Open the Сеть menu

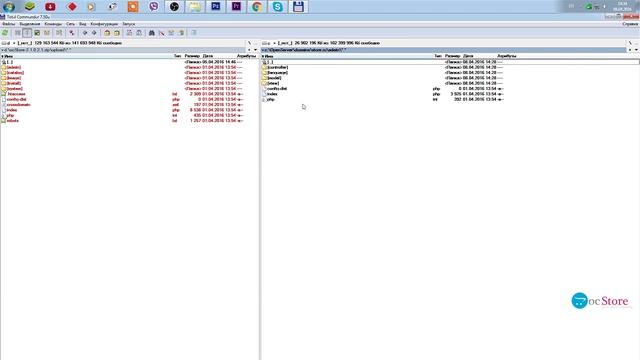[x=71, y=24]
